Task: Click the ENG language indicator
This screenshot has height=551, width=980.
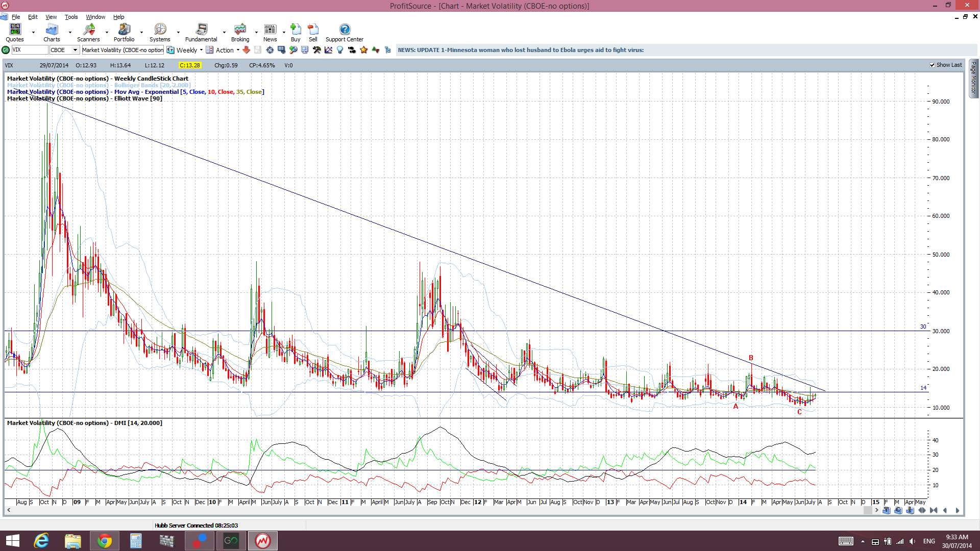Action: click(929, 541)
